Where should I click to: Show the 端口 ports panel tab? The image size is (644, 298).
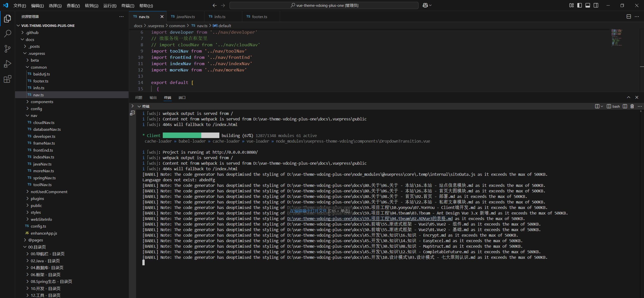point(182,98)
